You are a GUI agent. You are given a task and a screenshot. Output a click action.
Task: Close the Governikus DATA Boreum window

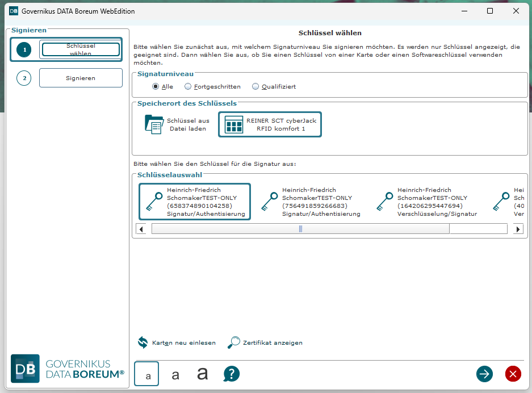516,11
